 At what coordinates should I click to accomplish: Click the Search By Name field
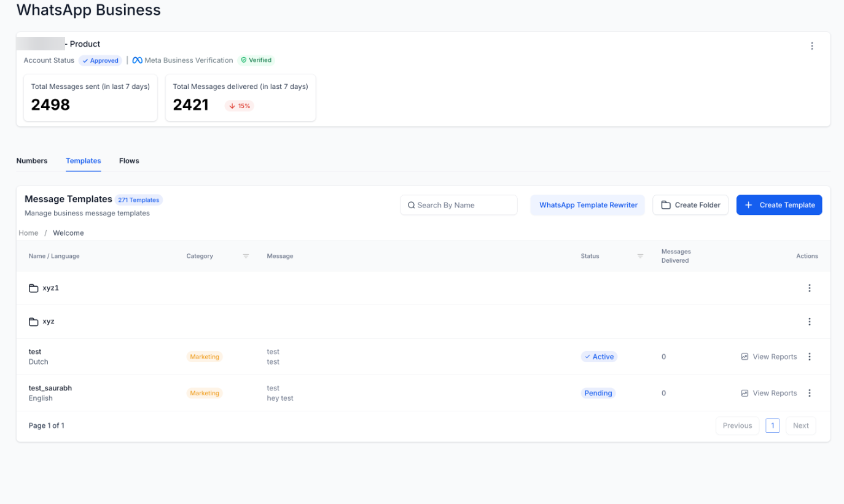(x=459, y=205)
